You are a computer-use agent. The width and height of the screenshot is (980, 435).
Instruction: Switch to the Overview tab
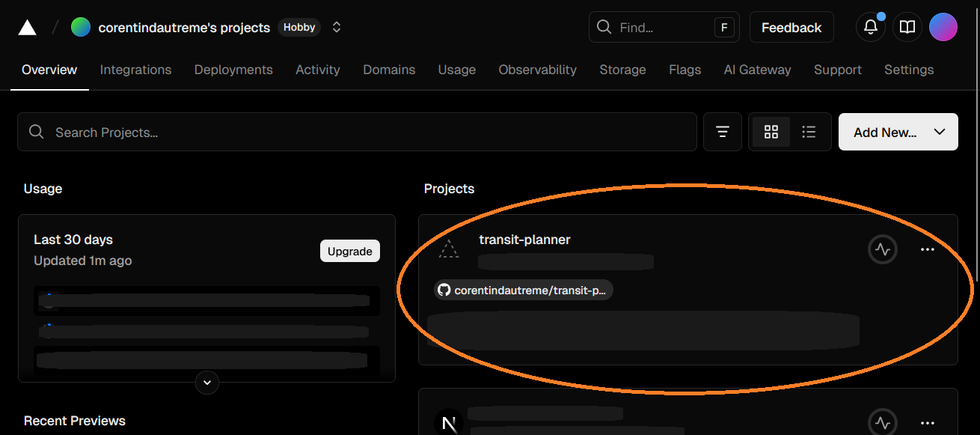point(49,70)
